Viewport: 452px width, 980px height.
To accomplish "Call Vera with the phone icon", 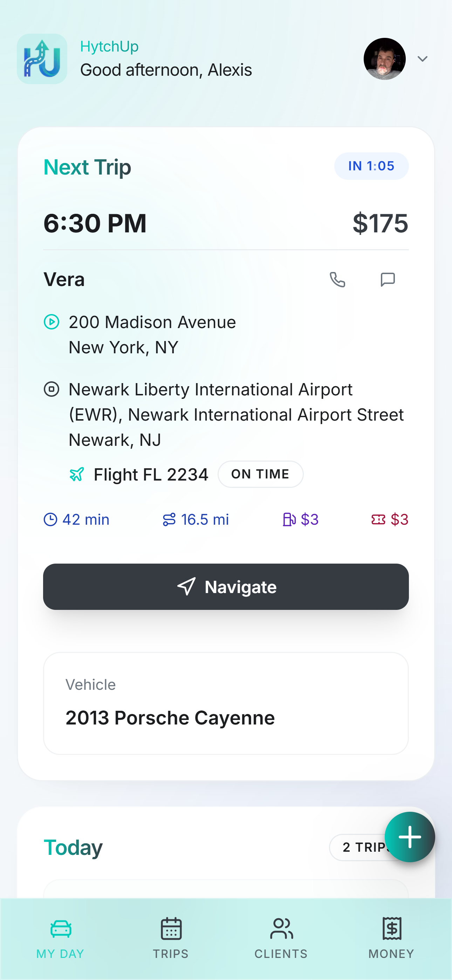I will pyautogui.click(x=337, y=280).
